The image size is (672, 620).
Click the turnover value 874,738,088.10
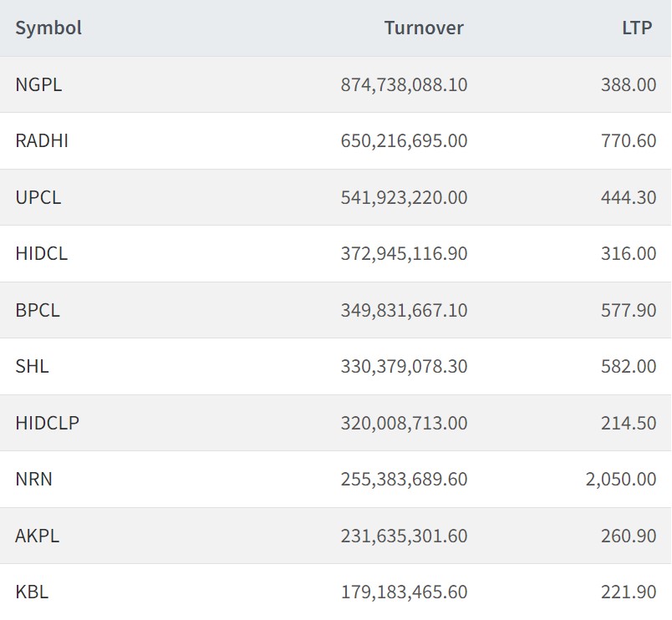[x=404, y=84]
